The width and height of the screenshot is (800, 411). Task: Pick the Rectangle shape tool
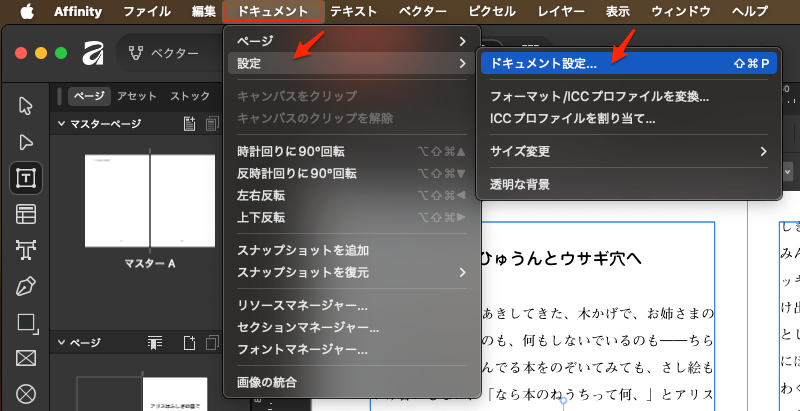point(26,323)
